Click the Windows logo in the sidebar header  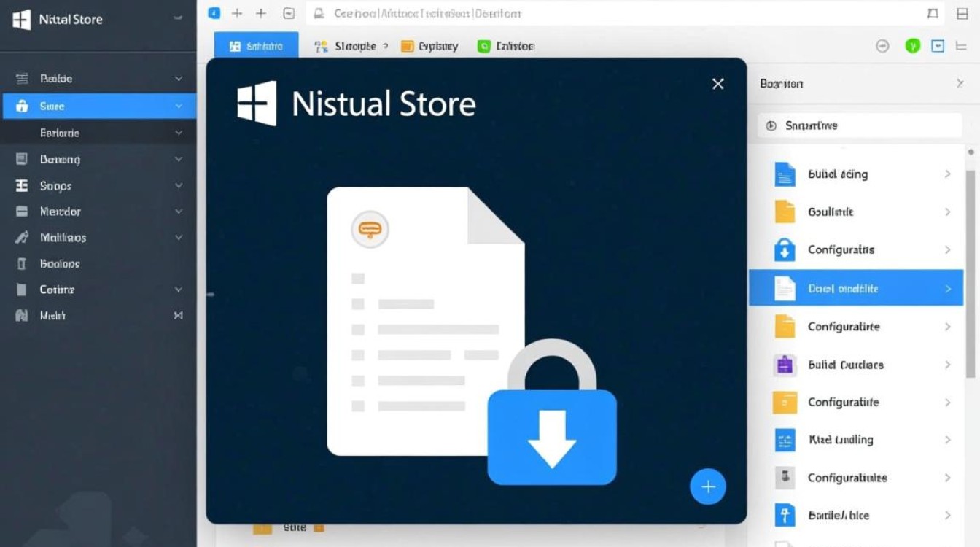pyautogui.click(x=22, y=20)
